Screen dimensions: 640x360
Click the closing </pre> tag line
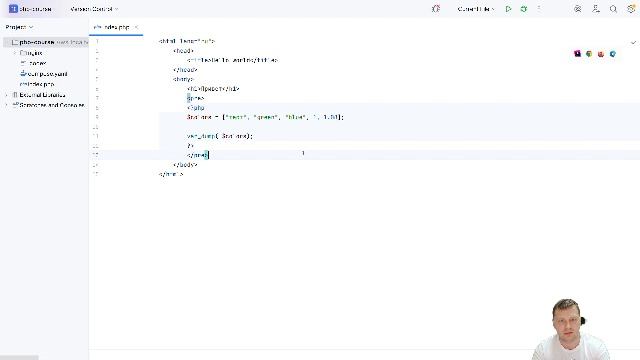click(x=198, y=155)
